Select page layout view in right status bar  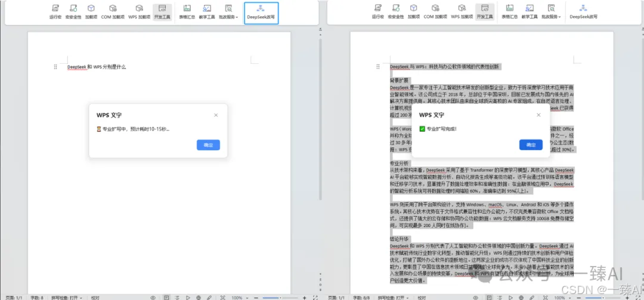489,297
